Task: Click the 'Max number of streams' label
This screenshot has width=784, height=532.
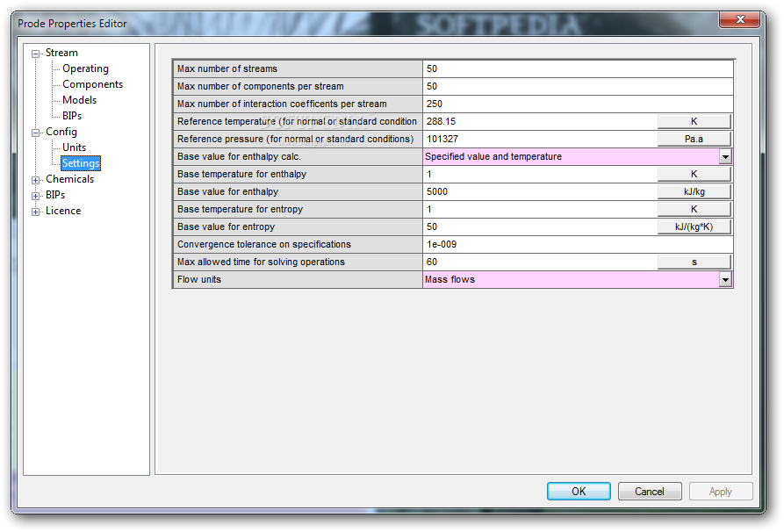Action: pyautogui.click(x=227, y=69)
